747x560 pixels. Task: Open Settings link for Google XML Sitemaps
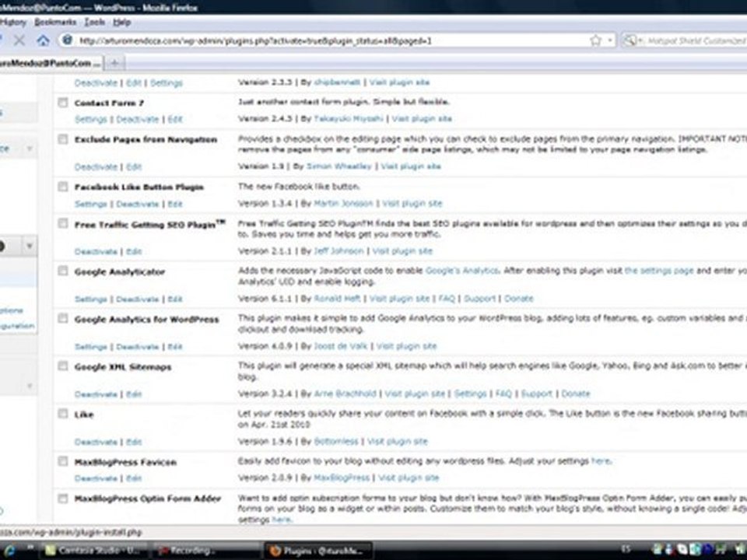coord(470,394)
